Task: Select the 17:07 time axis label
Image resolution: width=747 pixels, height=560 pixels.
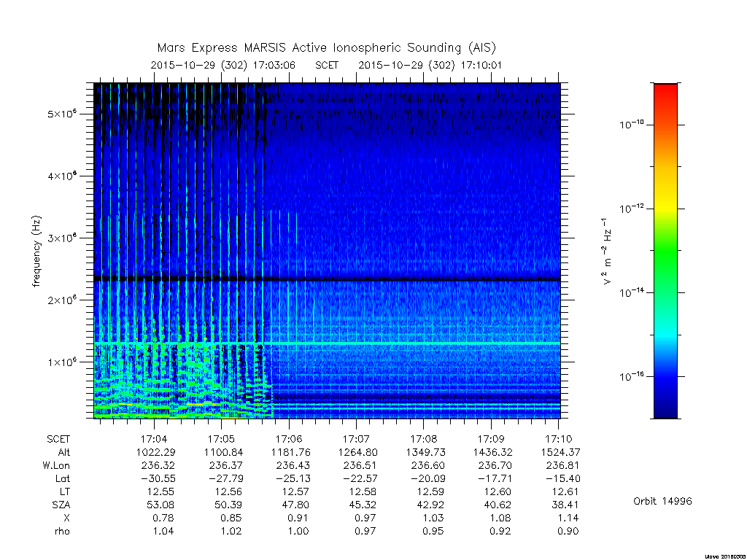Action: click(x=356, y=439)
